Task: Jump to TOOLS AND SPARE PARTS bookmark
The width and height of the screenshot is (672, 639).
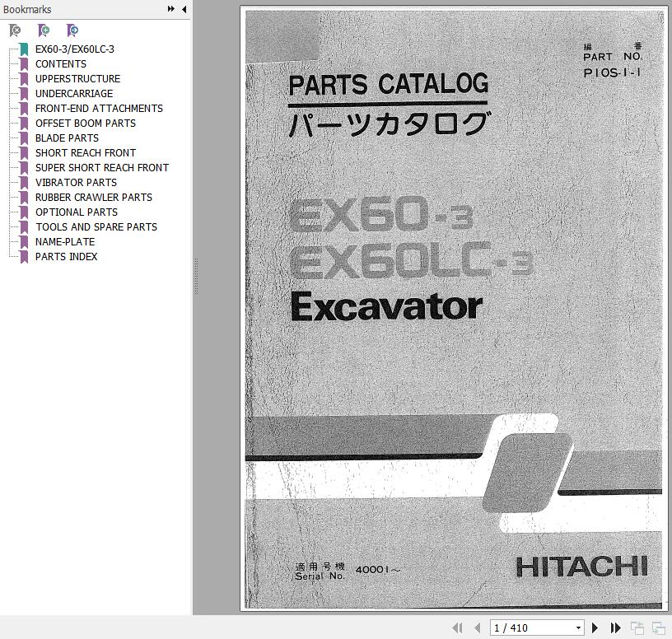Action: (x=96, y=227)
